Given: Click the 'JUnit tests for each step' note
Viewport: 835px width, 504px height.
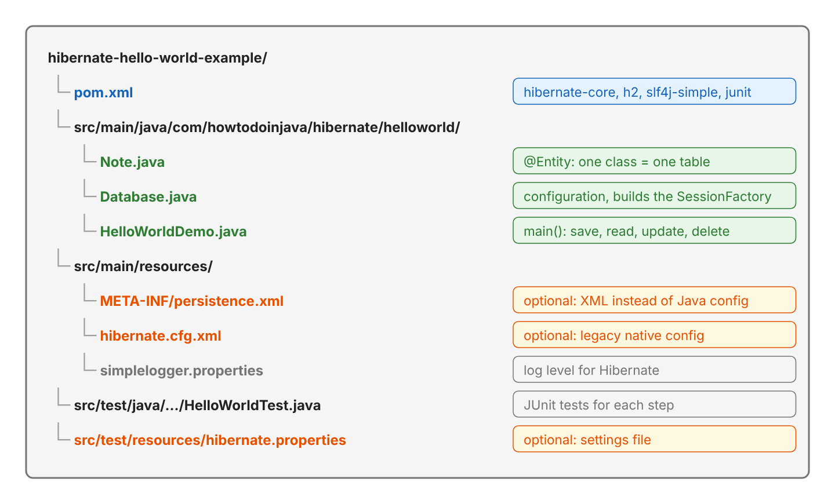Looking at the screenshot, I should tap(654, 404).
